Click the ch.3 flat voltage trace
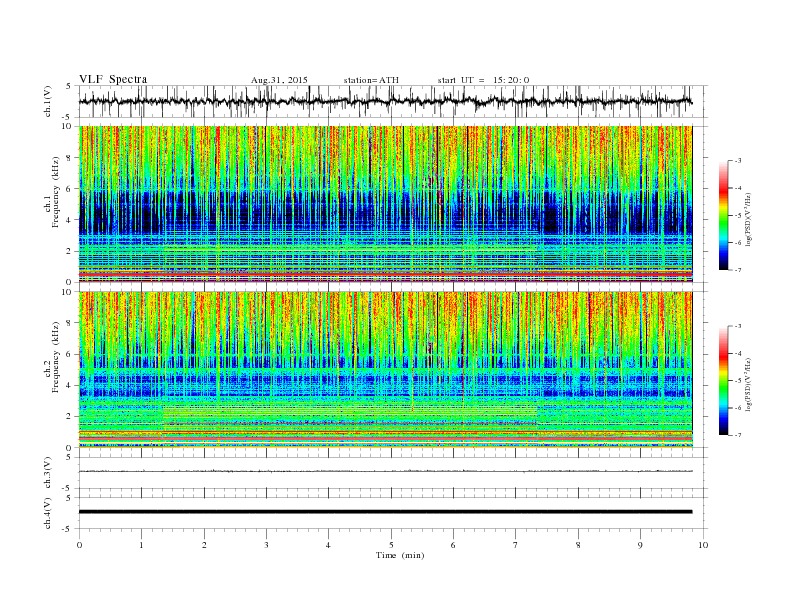 click(385, 471)
